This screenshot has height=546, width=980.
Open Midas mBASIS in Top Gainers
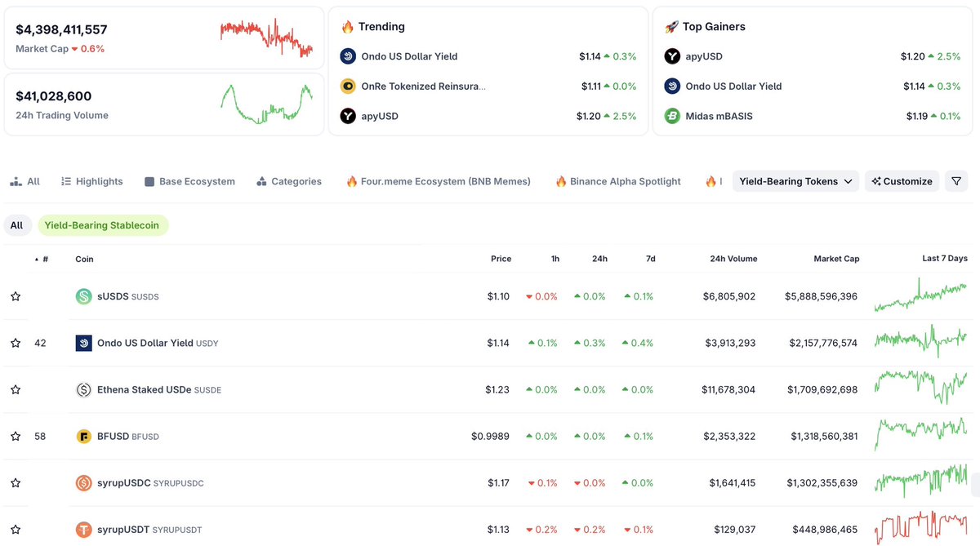coord(719,116)
